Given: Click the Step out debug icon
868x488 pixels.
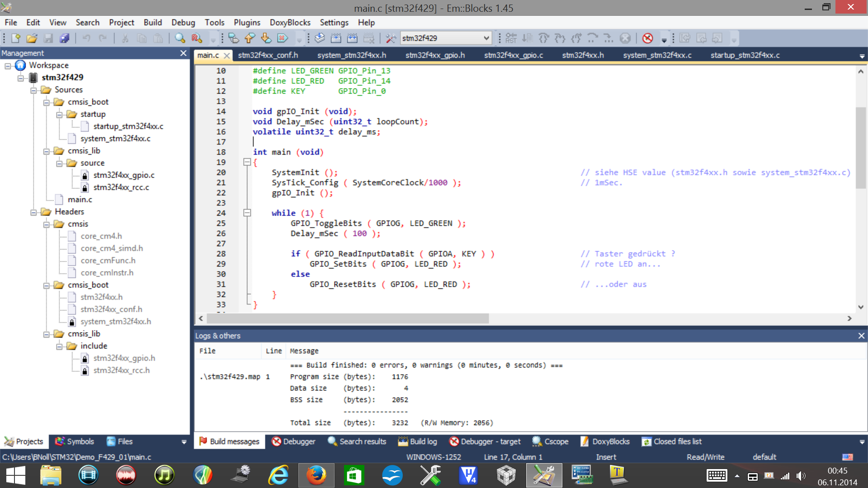Looking at the screenshot, I should coord(576,38).
